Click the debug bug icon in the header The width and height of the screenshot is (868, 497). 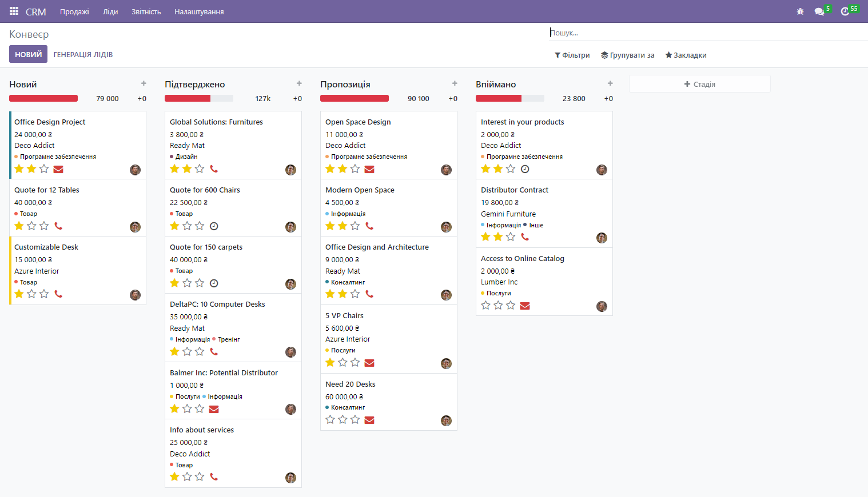coord(800,11)
